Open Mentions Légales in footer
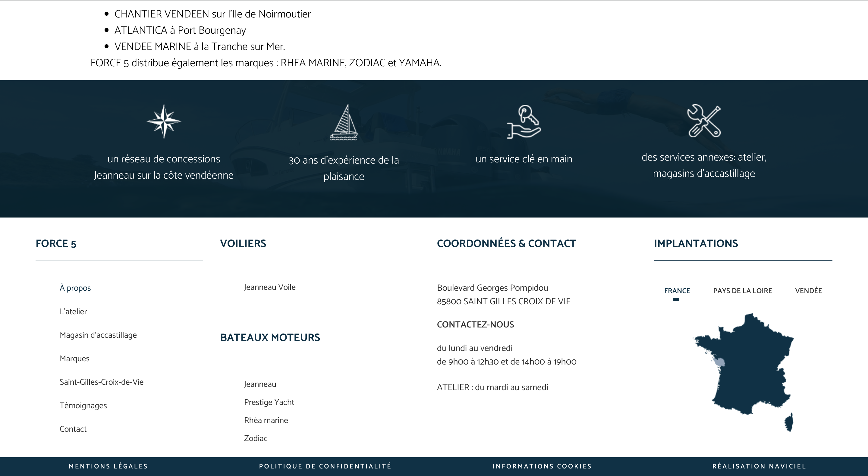The width and height of the screenshot is (868, 476). tap(108, 466)
